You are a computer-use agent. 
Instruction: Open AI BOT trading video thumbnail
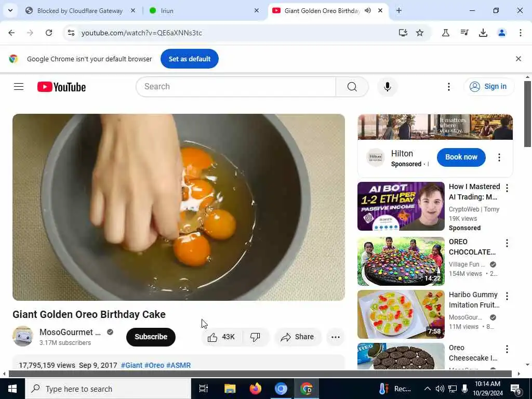click(x=401, y=206)
